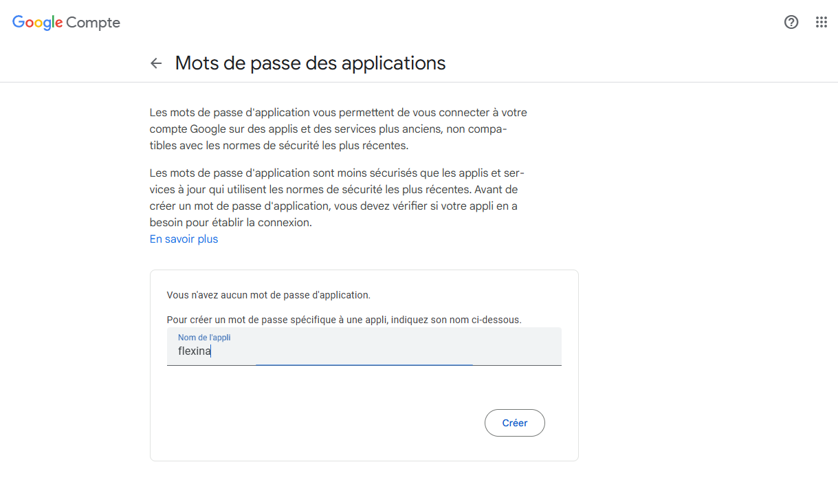
Task: Click the small Nom de l'appli floating label
Action: (x=205, y=338)
